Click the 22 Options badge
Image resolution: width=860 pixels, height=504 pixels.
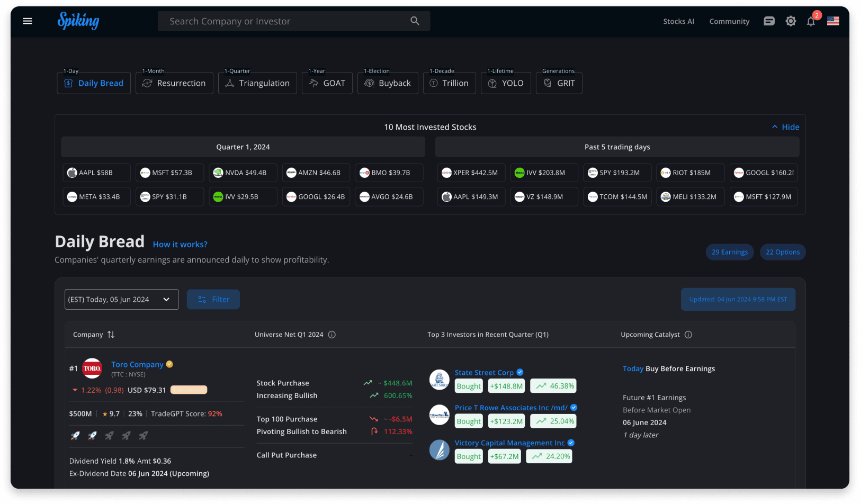(x=783, y=252)
